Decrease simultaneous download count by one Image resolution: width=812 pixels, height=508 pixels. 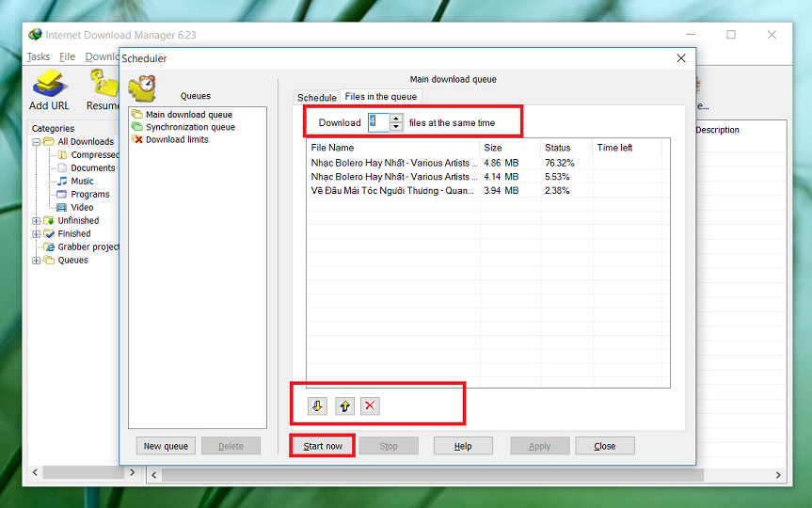(396, 127)
